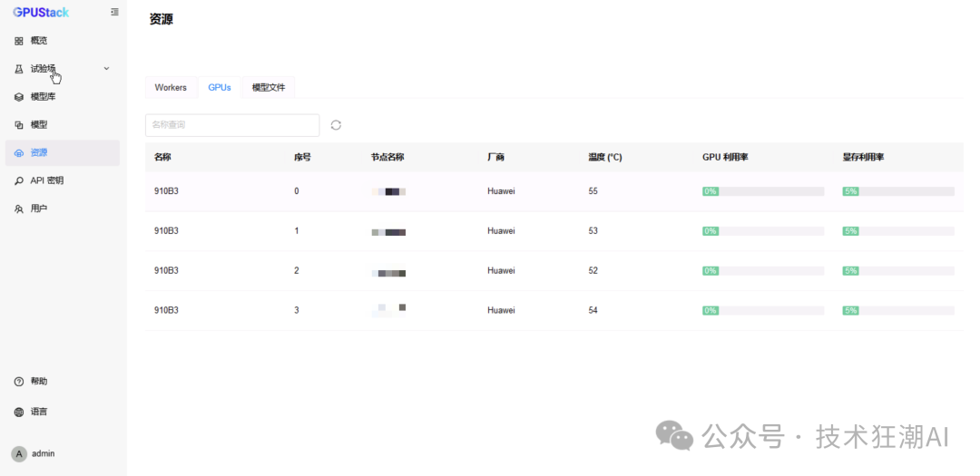Click 910B3 in row with index 1
This screenshot has width=980, height=476.
(166, 231)
